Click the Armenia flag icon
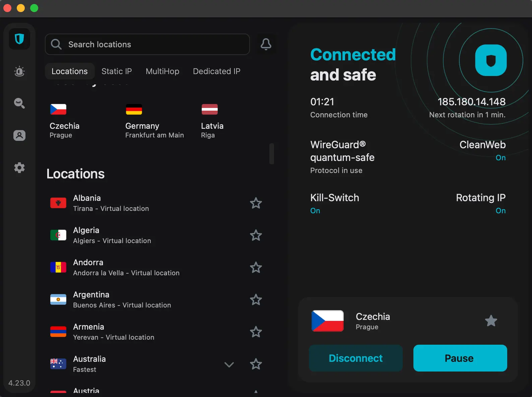The image size is (532, 397). click(x=58, y=332)
